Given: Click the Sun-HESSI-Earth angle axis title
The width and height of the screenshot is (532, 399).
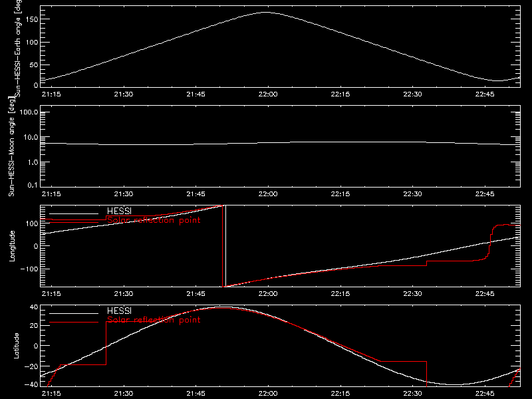Looking at the screenshot, I should [18, 47].
